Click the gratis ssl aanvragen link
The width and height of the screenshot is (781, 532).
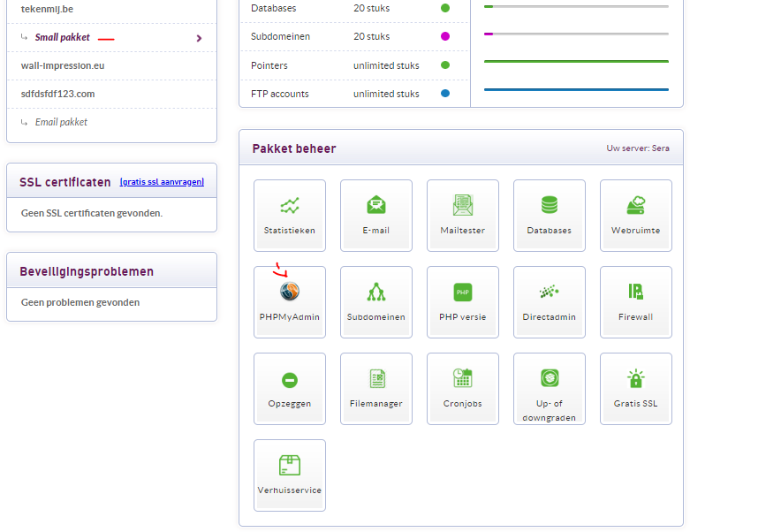pos(162,182)
